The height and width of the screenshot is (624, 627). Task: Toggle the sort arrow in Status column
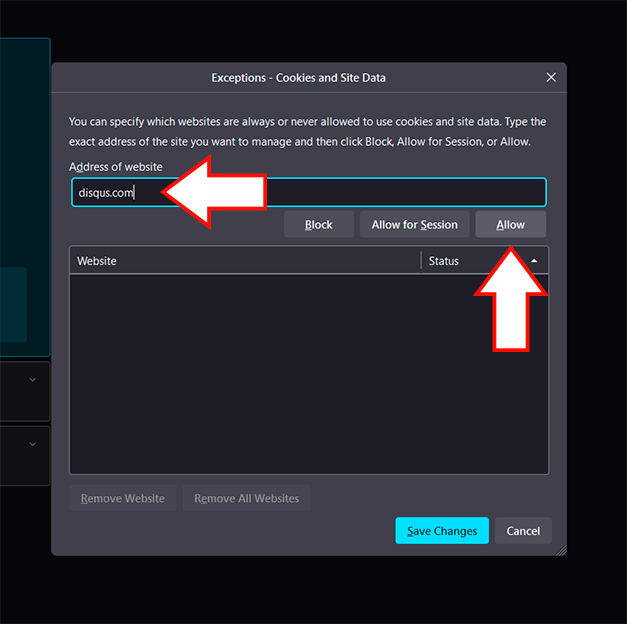click(x=534, y=261)
